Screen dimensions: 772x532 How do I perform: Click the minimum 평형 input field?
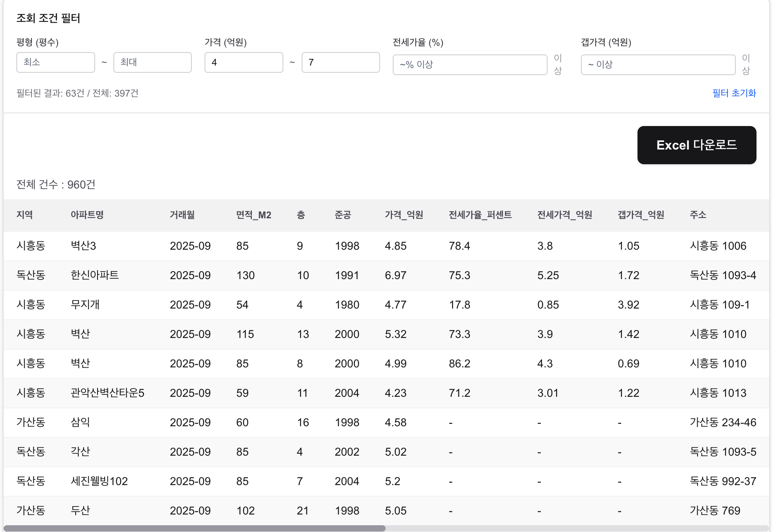[55, 62]
